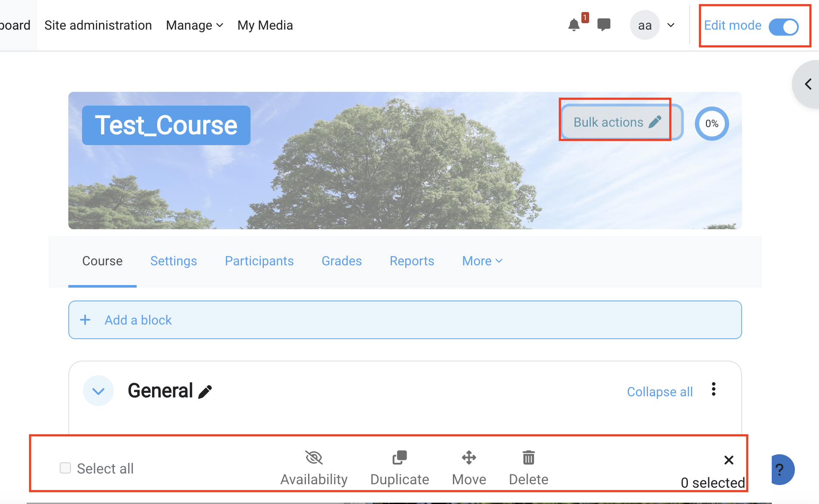This screenshot has height=504, width=819.
Task: Edit the General section name via pencil icon
Action: point(205,391)
